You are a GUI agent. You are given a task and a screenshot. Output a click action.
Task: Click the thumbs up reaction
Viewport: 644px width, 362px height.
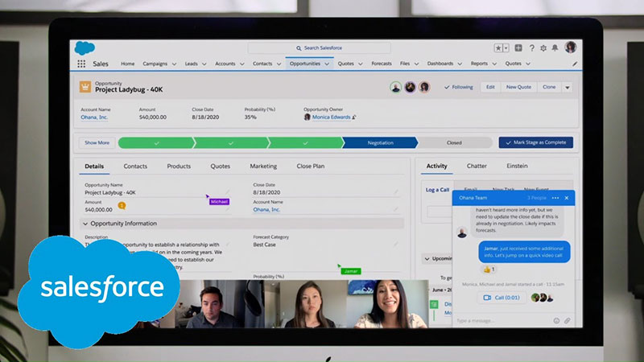coord(489,269)
